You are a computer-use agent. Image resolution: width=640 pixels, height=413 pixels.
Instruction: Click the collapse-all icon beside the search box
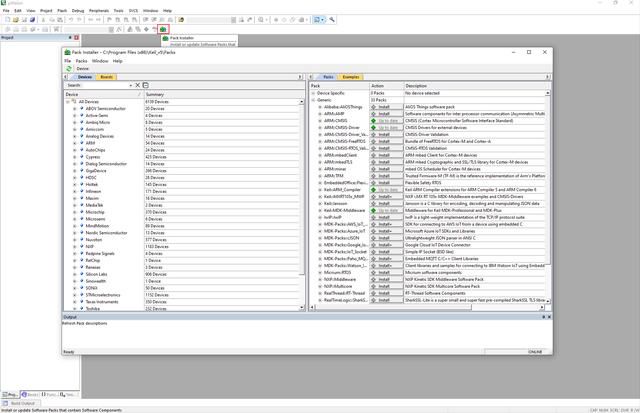pyautogui.click(x=146, y=85)
